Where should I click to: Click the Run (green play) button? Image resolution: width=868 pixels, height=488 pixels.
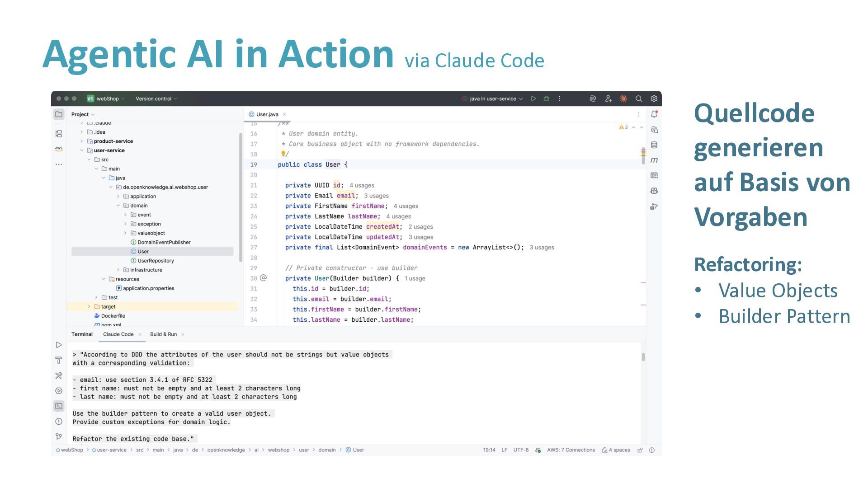[x=533, y=99]
